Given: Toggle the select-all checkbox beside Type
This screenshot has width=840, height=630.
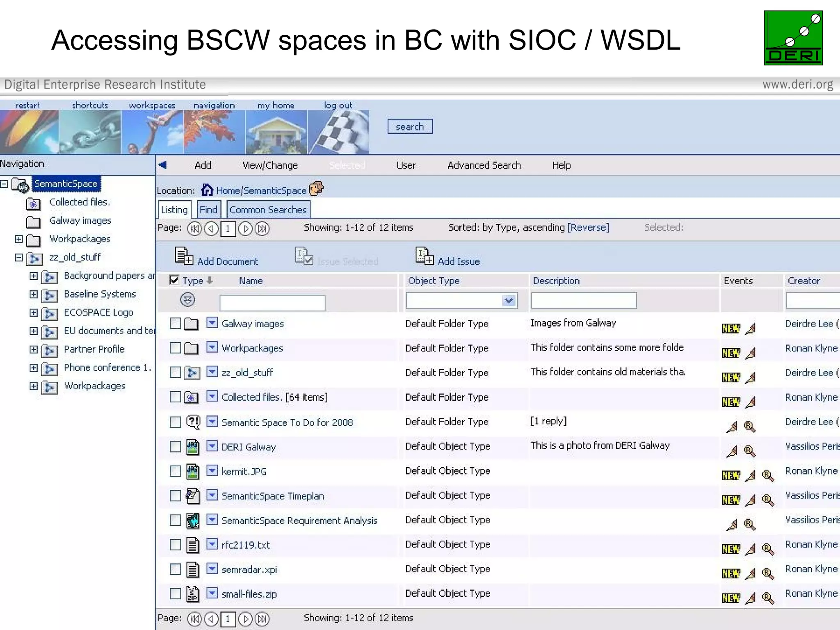Looking at the screenshot, I should pyautogui.click(x=174, y=280).
